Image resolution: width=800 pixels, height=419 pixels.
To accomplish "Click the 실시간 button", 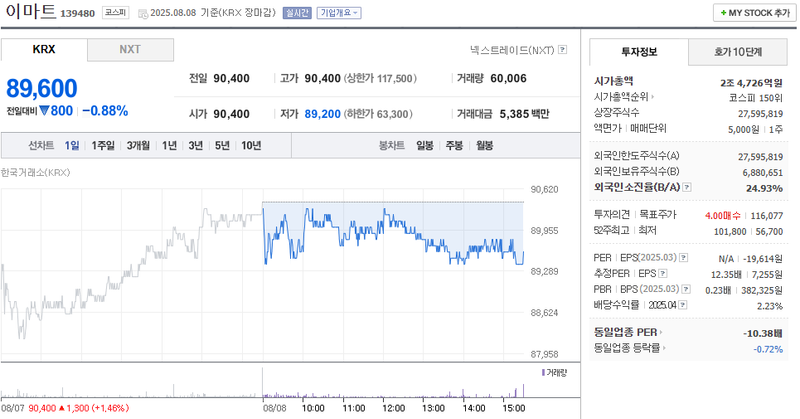I will point(297,13).
